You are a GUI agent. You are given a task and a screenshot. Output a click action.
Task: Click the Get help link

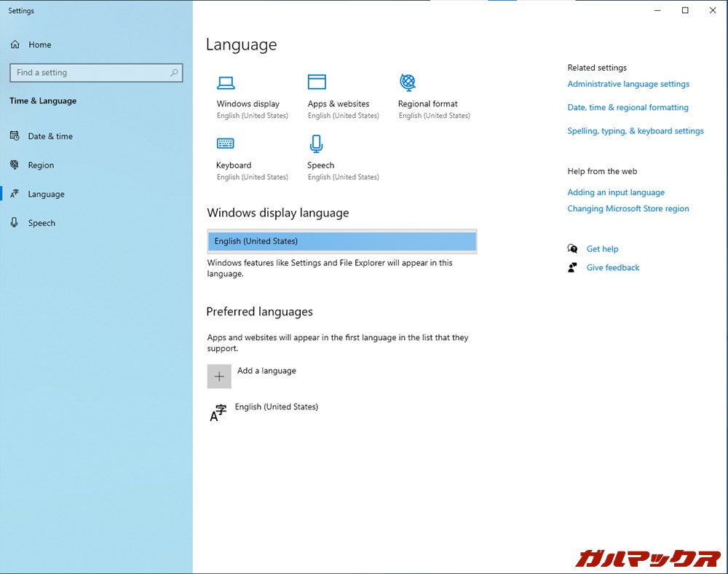(602, 249)
